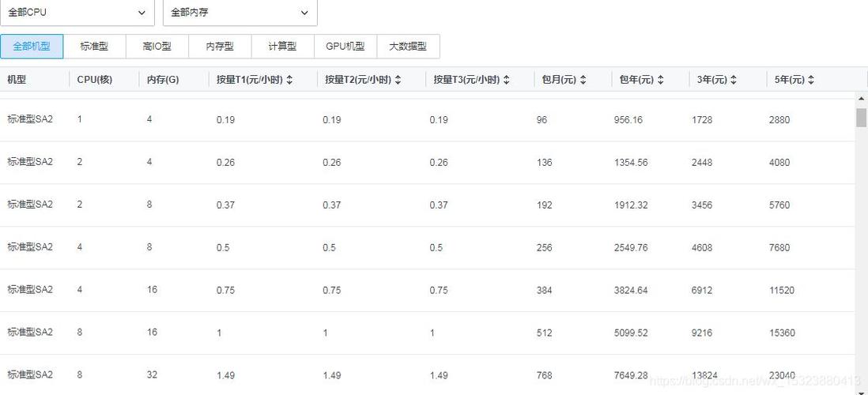Click 内存 value 32
This screenshot has height=395, width=868.
152,374
